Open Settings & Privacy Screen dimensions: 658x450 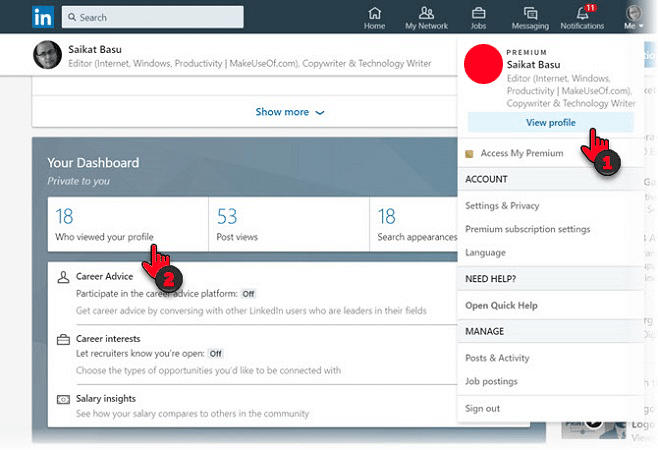[x=502, y=206]
